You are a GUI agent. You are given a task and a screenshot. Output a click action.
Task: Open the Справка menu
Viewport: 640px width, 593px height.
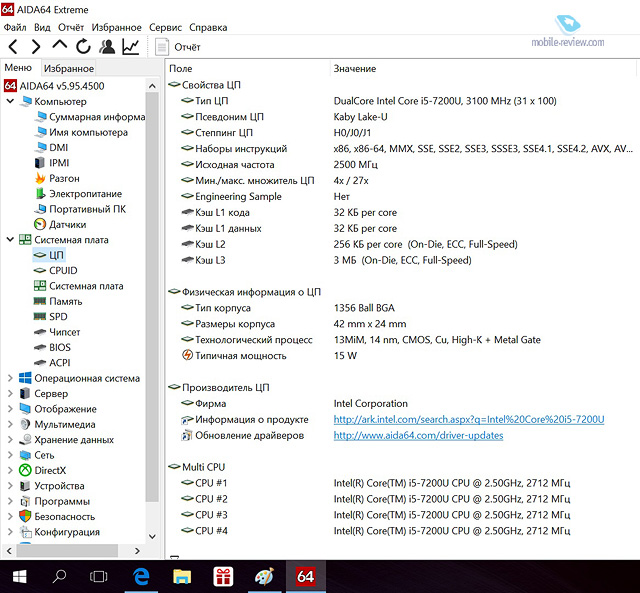tap(208, 27)
